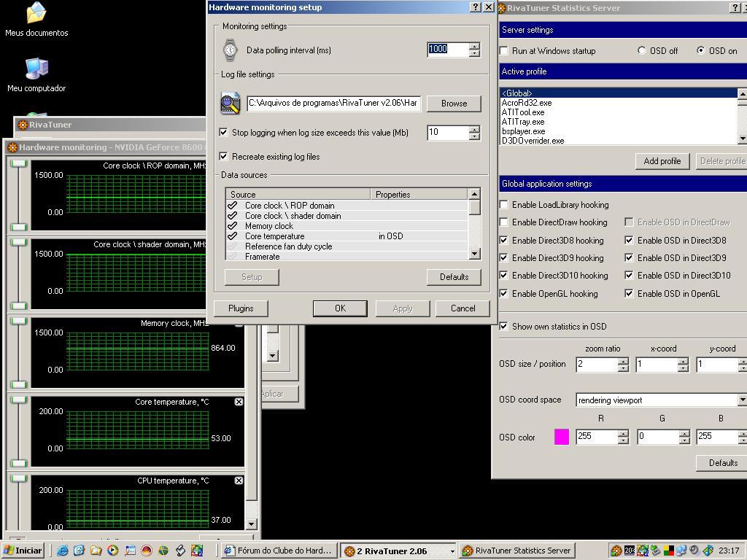Cancel the Hardware monitoring setup
The height and width of the screenshot is (560, 747).
pos(463,308)
